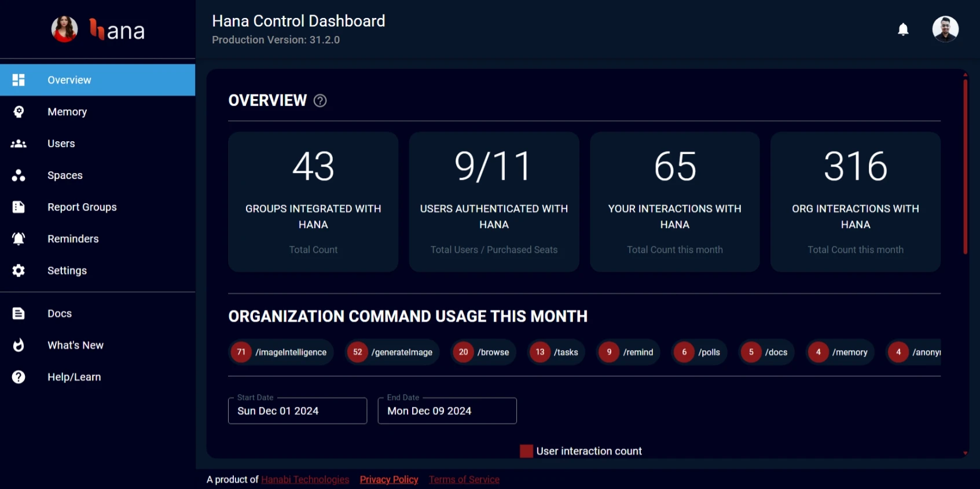980x489 pixels.
Task: Click the /remind command chip
Action: (x=629, y=352)
